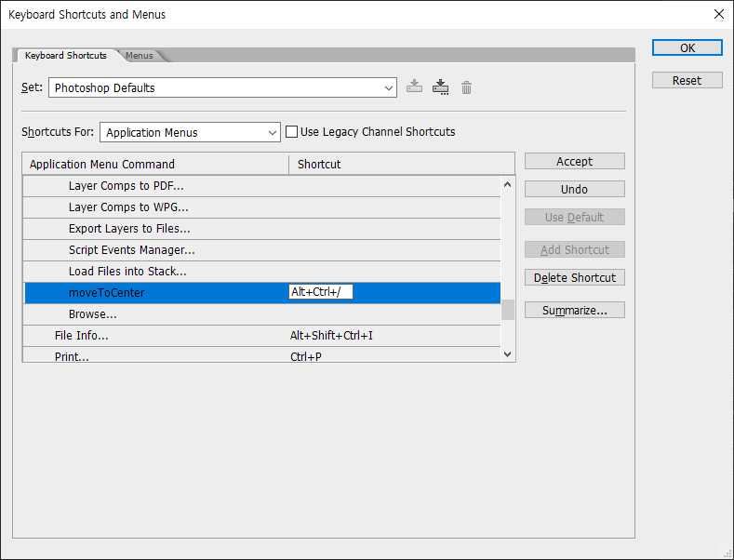This screenshot has width=734, height=560.
Task: Click the Reset button
Action: [687, 81]
